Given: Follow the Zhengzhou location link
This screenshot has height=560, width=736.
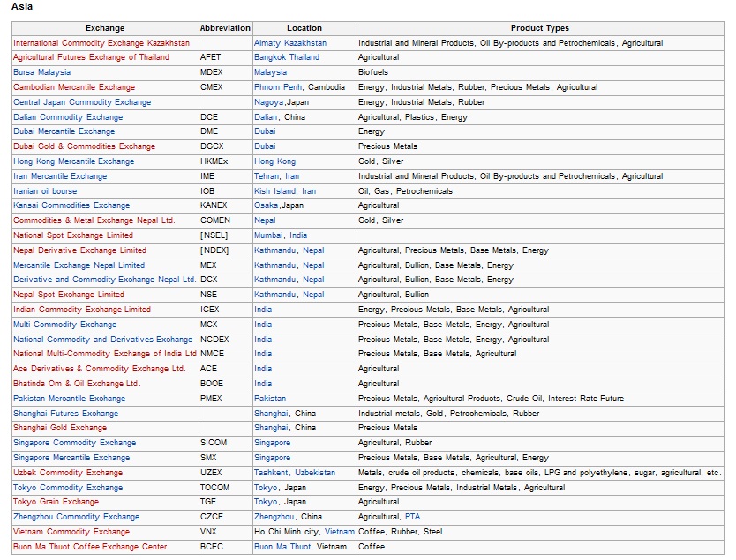Looking at the screenshot, I should 274,517.
